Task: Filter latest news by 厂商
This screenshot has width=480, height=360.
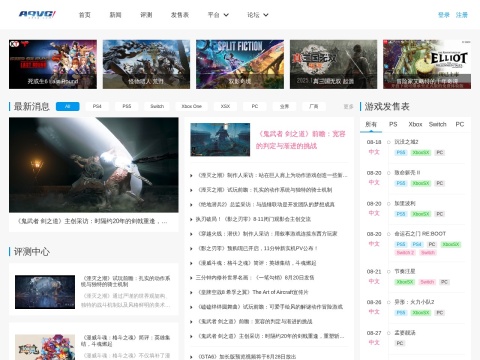Action: click(x=314, y=106)
